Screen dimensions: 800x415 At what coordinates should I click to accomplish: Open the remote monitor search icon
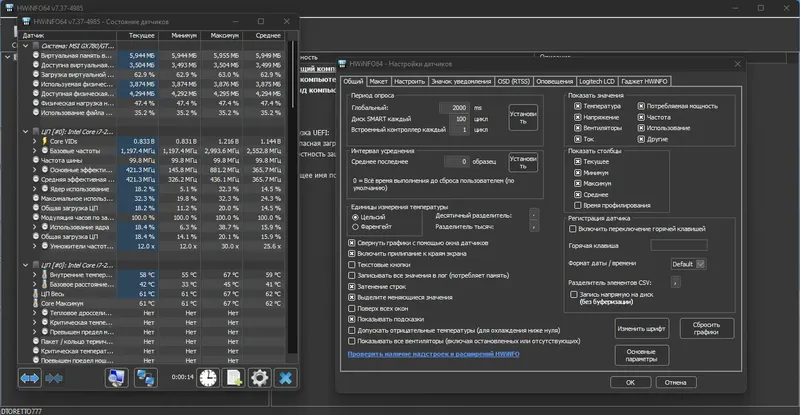[x=118, y=377]
